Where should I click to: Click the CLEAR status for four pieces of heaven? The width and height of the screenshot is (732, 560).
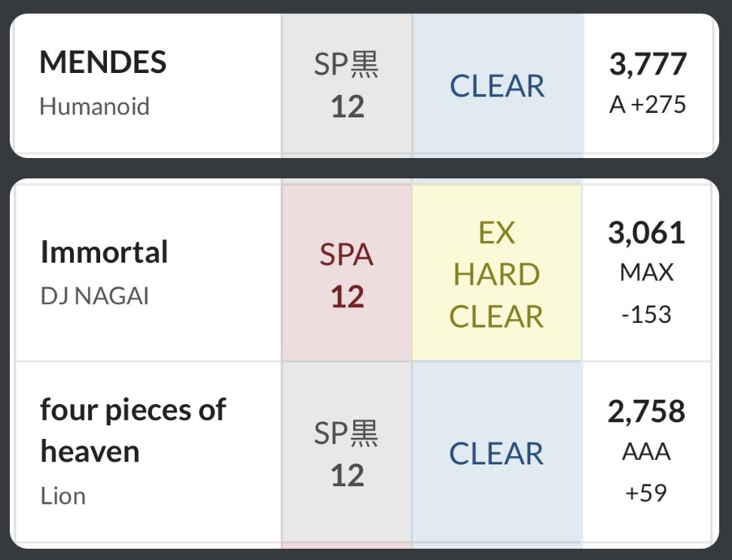(x=497, y=454)
